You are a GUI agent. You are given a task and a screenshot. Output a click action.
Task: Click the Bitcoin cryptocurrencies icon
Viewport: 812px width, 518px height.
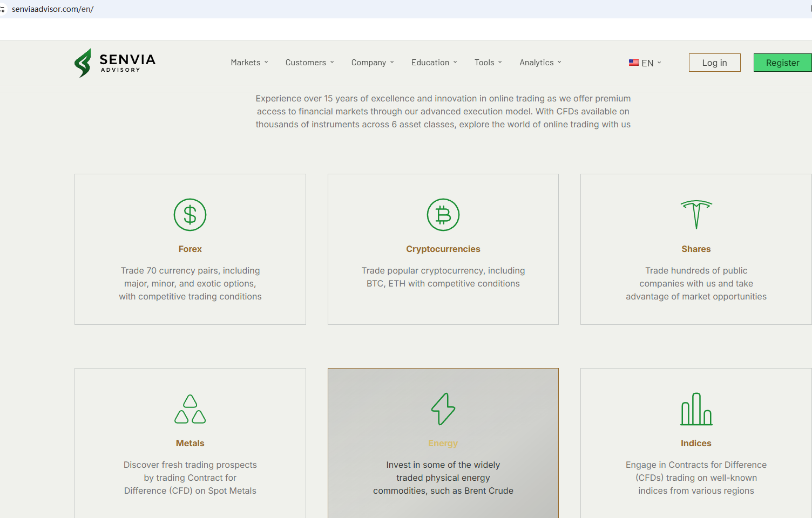click(x=443, y=215)
